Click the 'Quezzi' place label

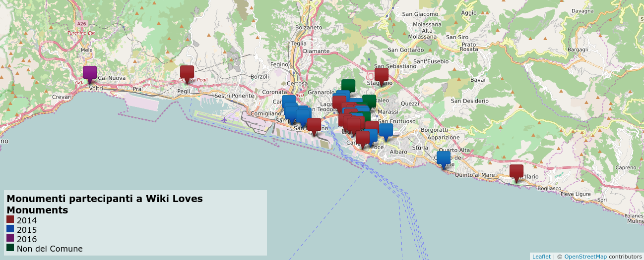pos(410,104)
